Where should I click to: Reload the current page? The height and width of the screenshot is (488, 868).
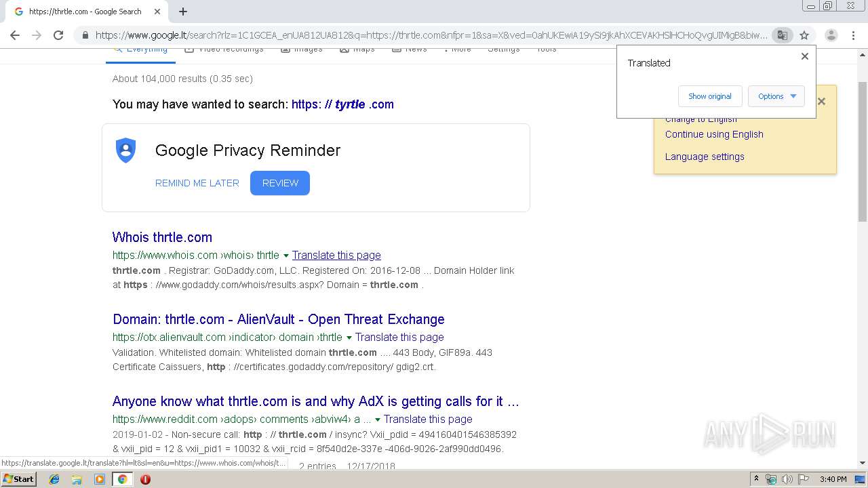tap(58, 35)
